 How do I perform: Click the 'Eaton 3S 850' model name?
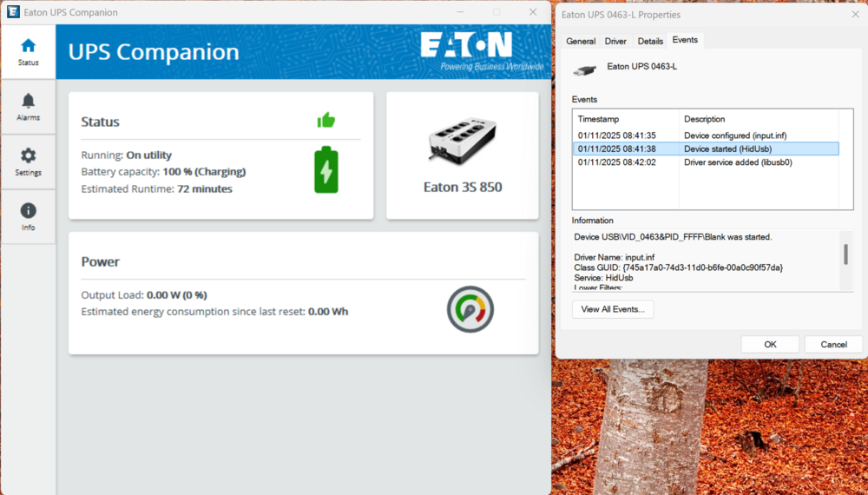(463, 188)
